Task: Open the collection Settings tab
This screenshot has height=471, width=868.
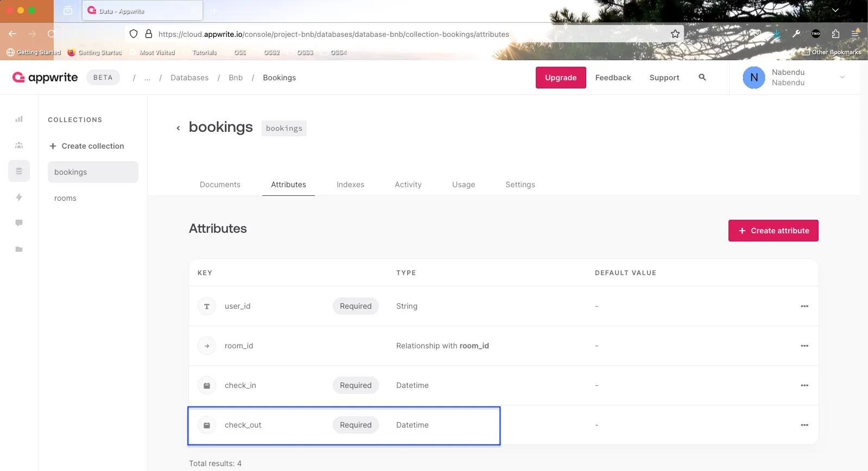Action: click(520, 184)
